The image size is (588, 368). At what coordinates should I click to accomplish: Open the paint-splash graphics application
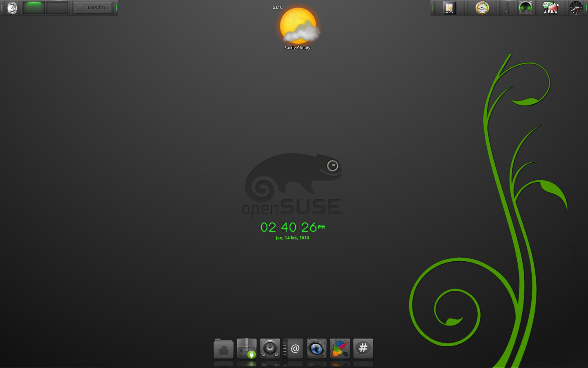click(x=340, y=348)
